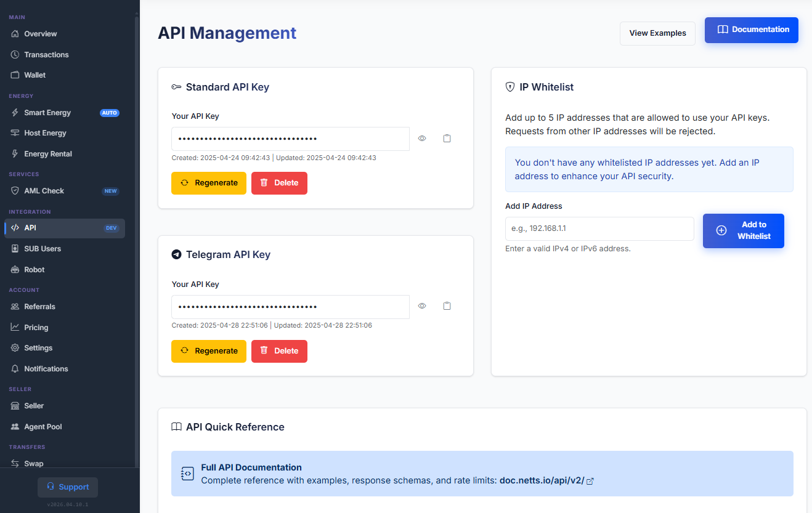Image resolution: width=812 pixels, height=513 pixels.
Task: Follow the doc.netts.io/api/v2/ link
Action: click(x=542, y=480)
